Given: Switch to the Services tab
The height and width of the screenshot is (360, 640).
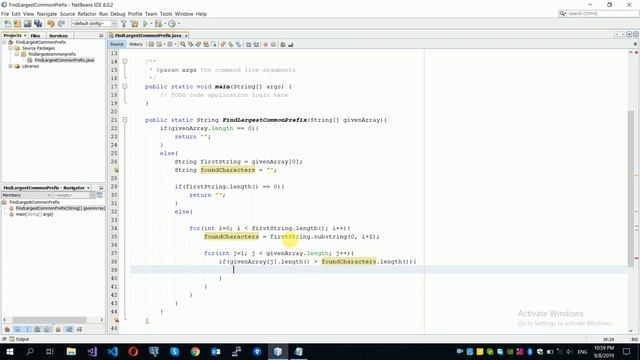Looking at the screenshot, I should point(58,36).
